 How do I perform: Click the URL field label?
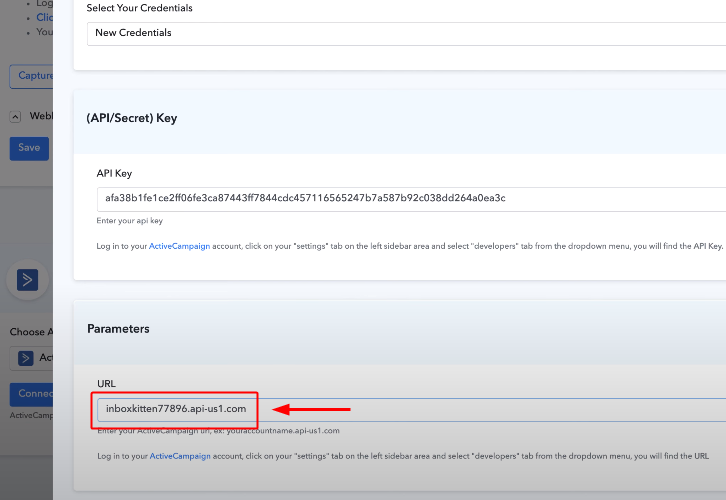[x=106, y=384]
